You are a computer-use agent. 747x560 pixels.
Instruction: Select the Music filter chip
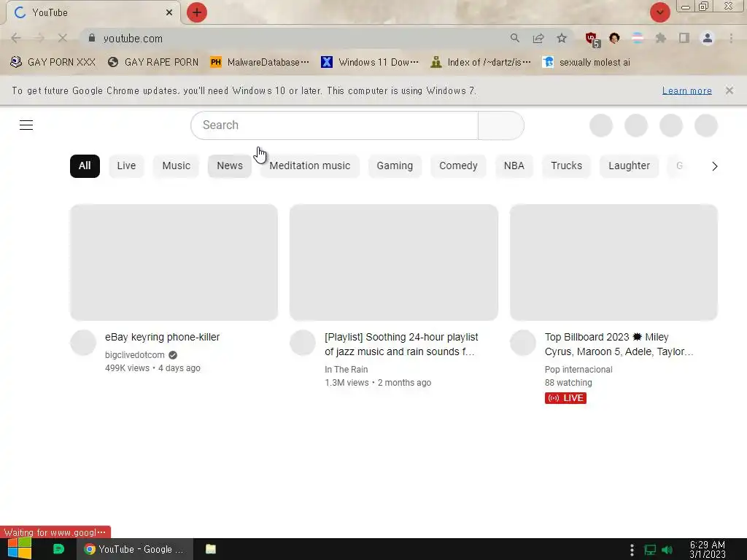177,166
